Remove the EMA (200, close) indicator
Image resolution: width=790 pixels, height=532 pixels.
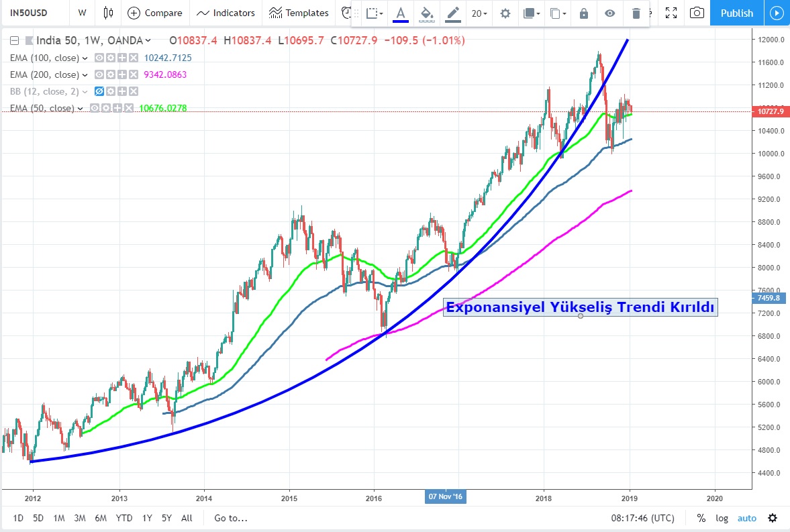point(134,75)
